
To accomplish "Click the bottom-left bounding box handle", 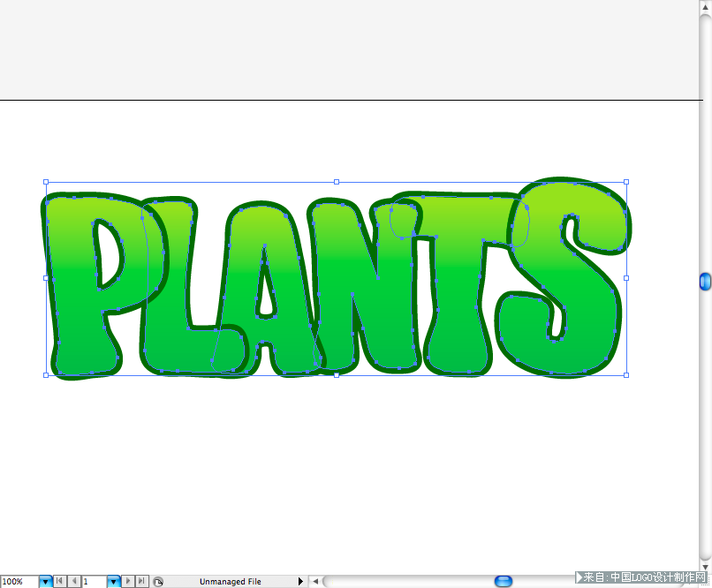I will pyautogui.click(x=46, y=375).
